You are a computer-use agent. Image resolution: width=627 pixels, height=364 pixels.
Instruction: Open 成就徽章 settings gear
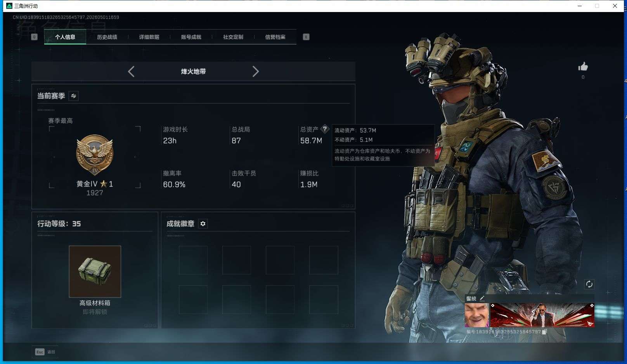(203, 224)
